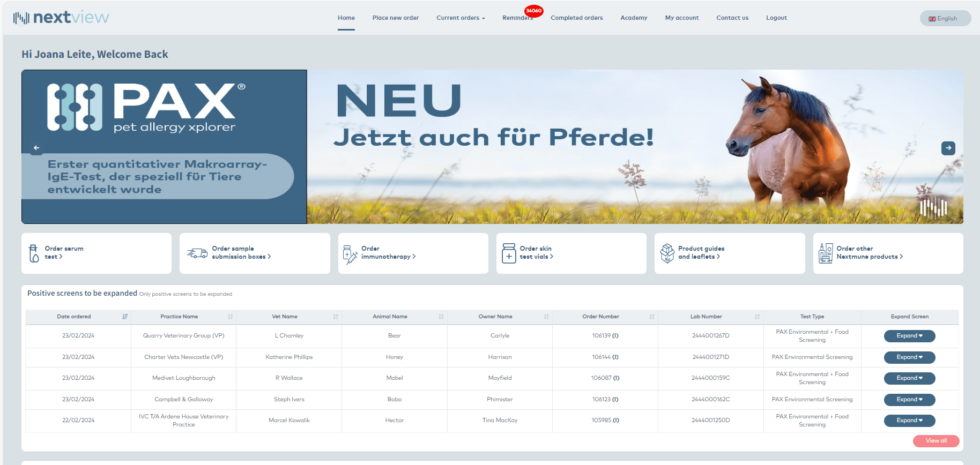
Task: Open the English language selector
Action: click(945, 18)
